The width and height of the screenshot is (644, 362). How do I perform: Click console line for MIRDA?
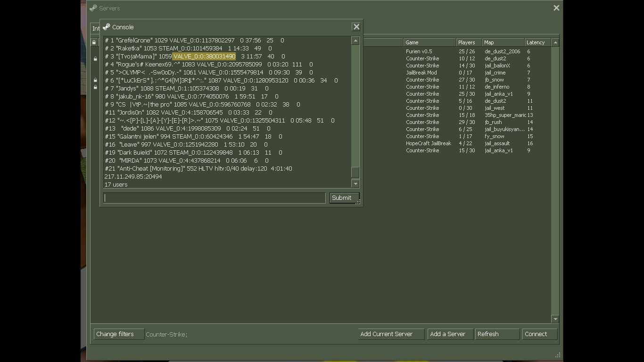(x=187, y=161)
